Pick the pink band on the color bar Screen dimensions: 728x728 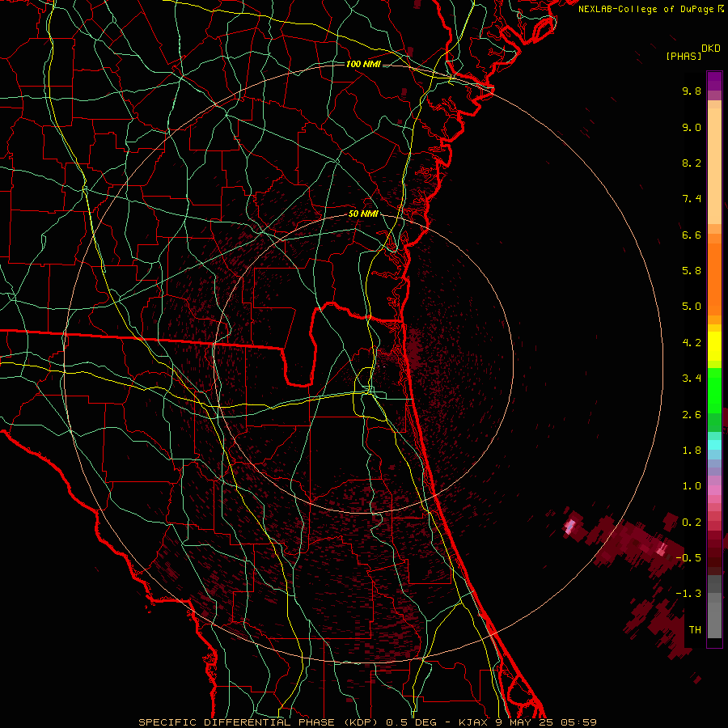[x=714, y=490]
